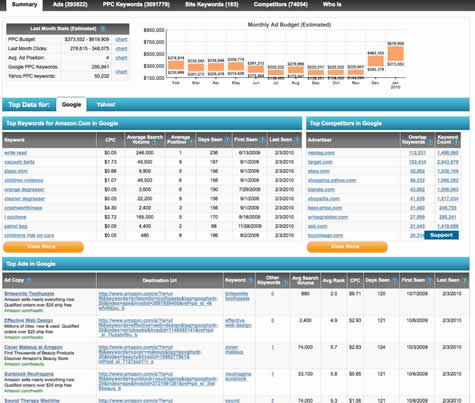Click the orange Dec bar in budget chart
The image size is (475, 403).
tap(376, 61)
